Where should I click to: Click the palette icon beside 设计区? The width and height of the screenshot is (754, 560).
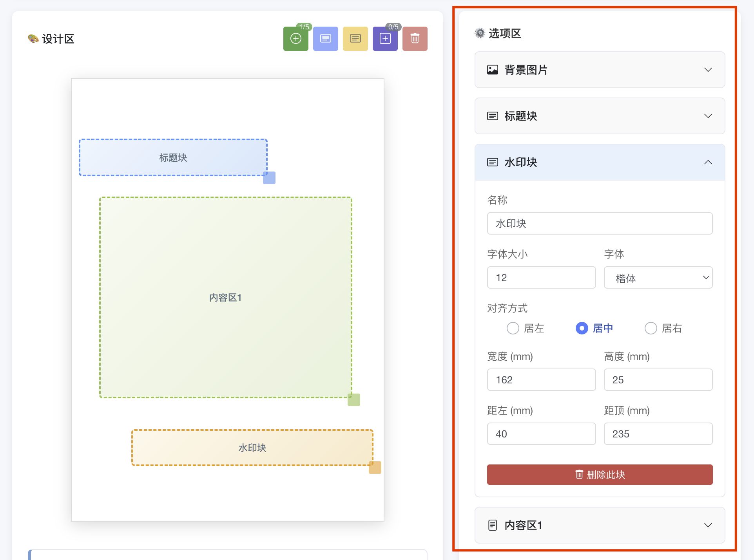coord(33,38)
